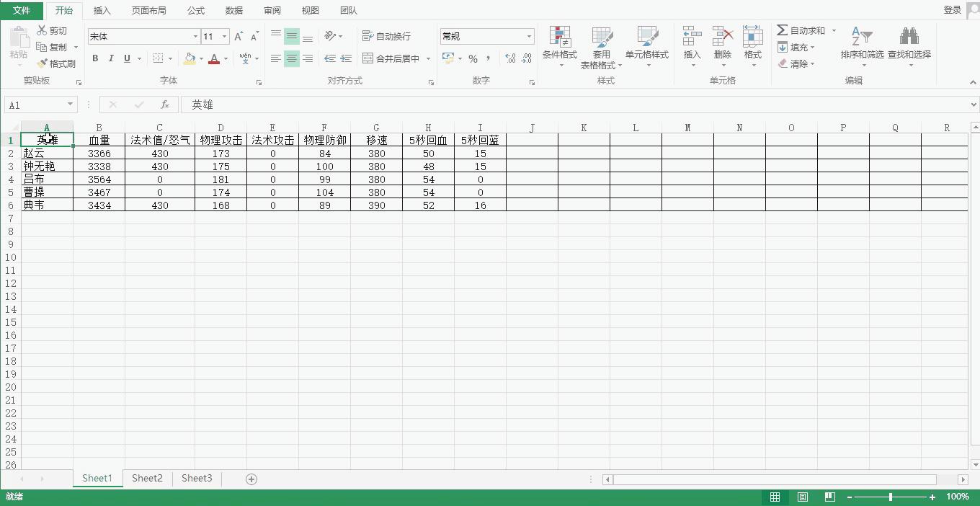Toggle center horizontal alignment
This screenshot has width=980, height=506.
coord(292,58)
